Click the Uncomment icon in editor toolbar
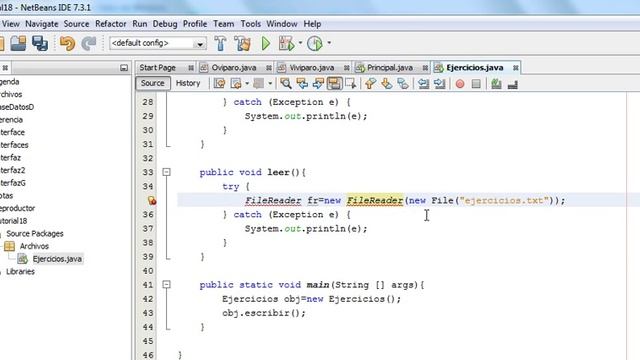 click(513, 84)
